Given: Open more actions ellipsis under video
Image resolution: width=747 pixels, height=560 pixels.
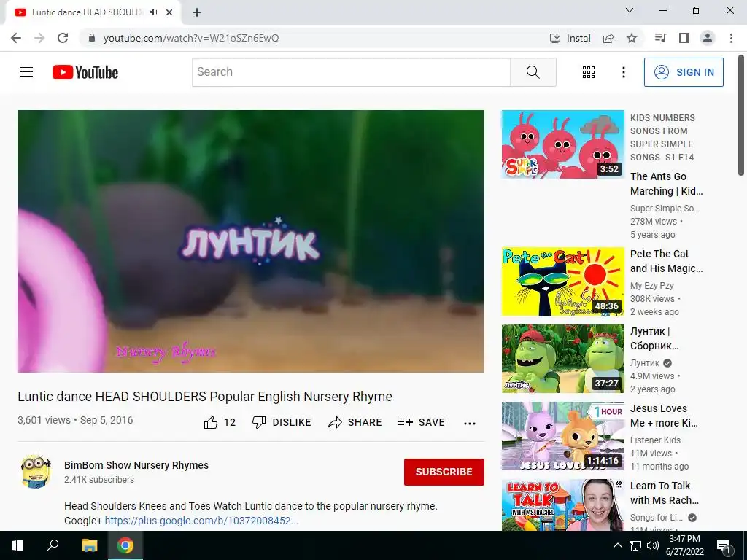Looking at the screenshot, I should (x=470, y=424).
